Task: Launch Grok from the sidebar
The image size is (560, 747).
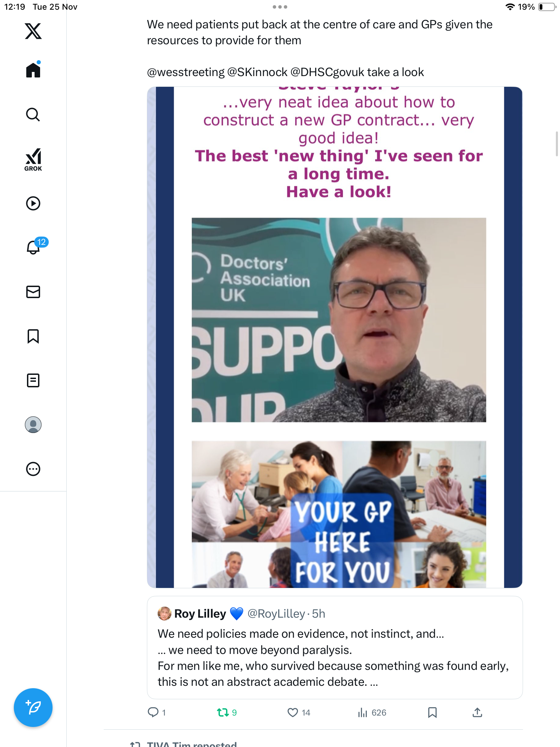Action: (33, 159)
